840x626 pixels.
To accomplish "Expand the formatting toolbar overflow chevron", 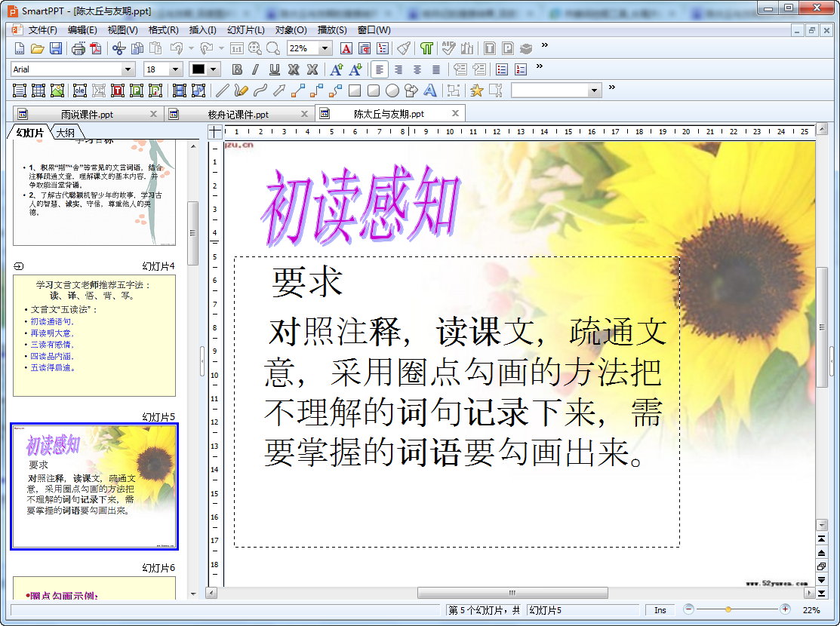I will (540, 66).
